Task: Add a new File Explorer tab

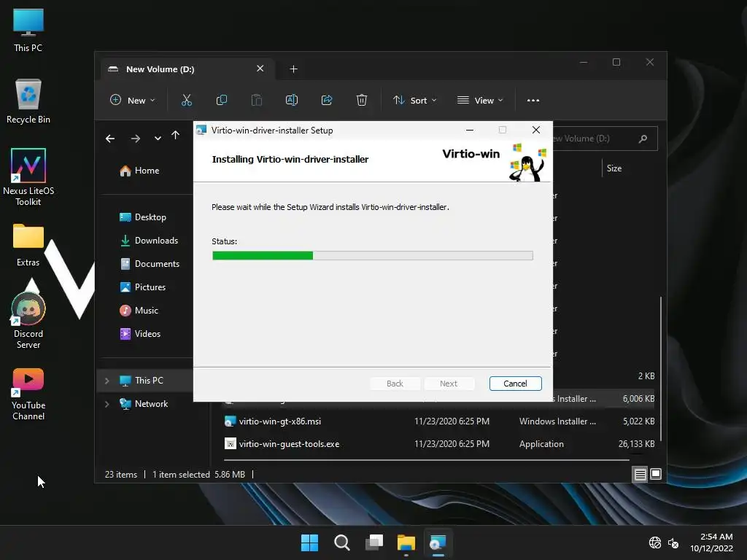Action: 293,69
